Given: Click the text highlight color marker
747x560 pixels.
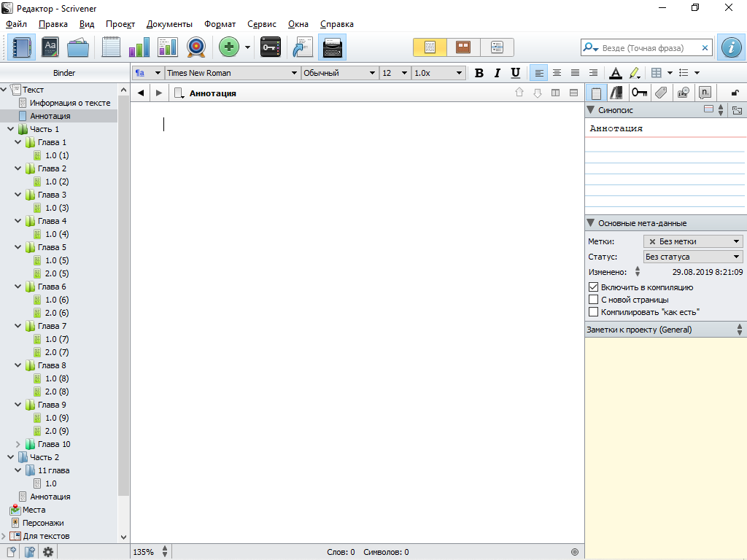Looking at the screenshot, I should pyautogui.click(x=634, y=73).
